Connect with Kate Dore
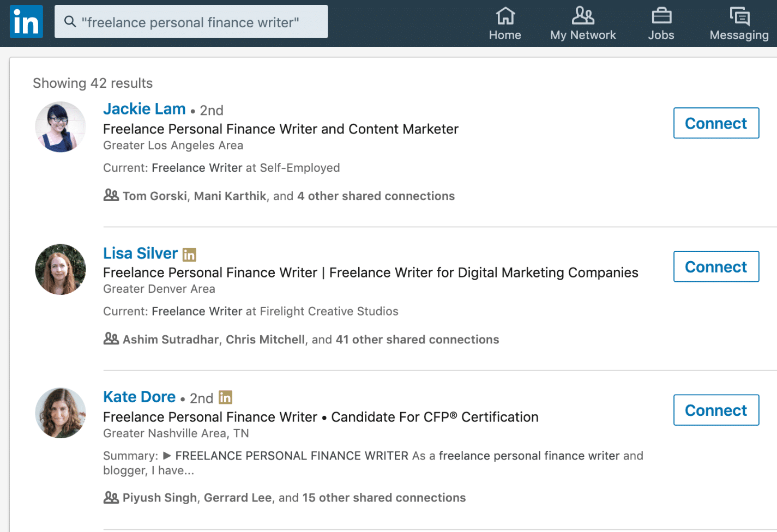Screen dimensions: 777x532 [716, 410]
